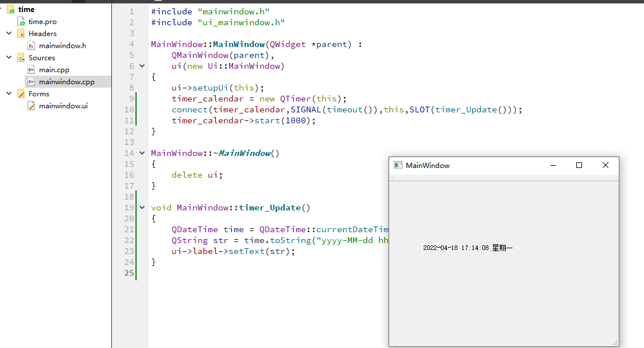Click line number 1 in gutter

click(x=132, y=11)
